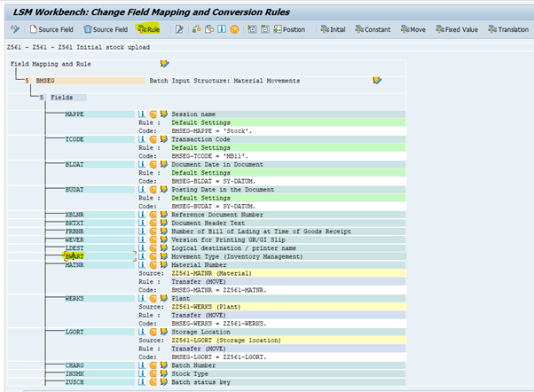This screenshot has height=392, width=534.
Task: Click info icon on ZUSCH row
Action: 142,381
